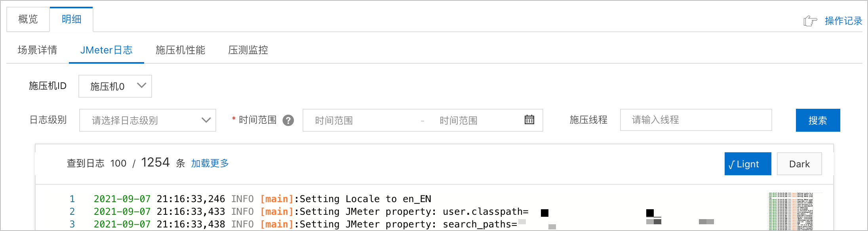
Task: Click the pointing hand icon beside 操作记录
Action: 810,21
